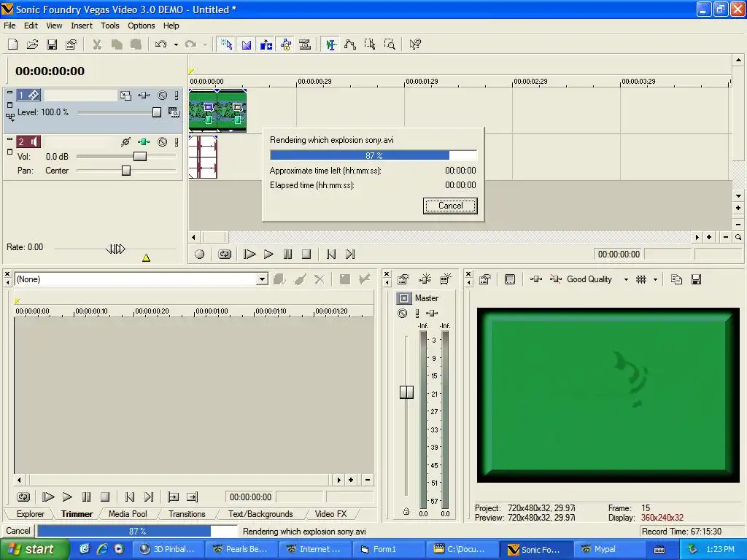Open Good Quality preview dropdown arrow
Image resolution: width=747 pixels, height=560 pixels.
point(626,279)
